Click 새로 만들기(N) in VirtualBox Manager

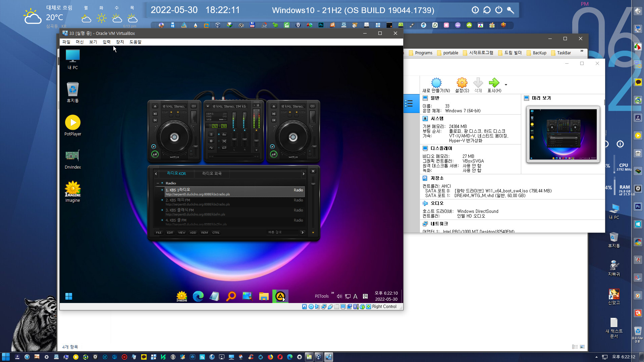(436, 85)
